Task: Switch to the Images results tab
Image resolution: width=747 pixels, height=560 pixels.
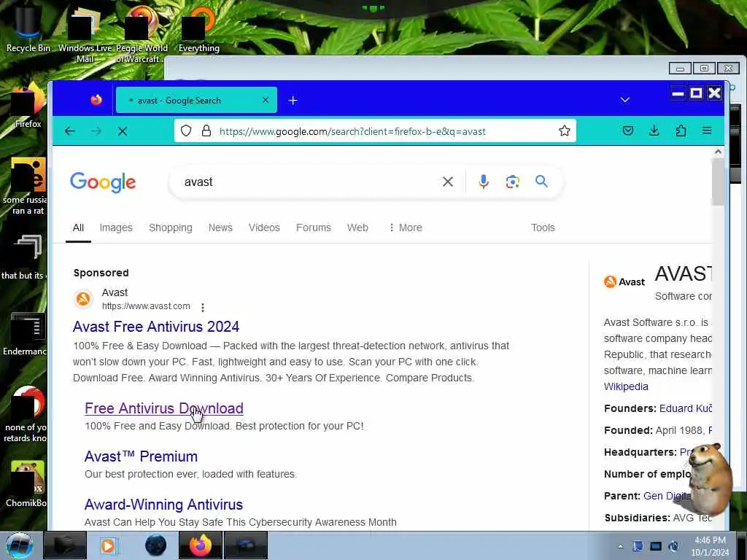Action: [x=116, y=227]
